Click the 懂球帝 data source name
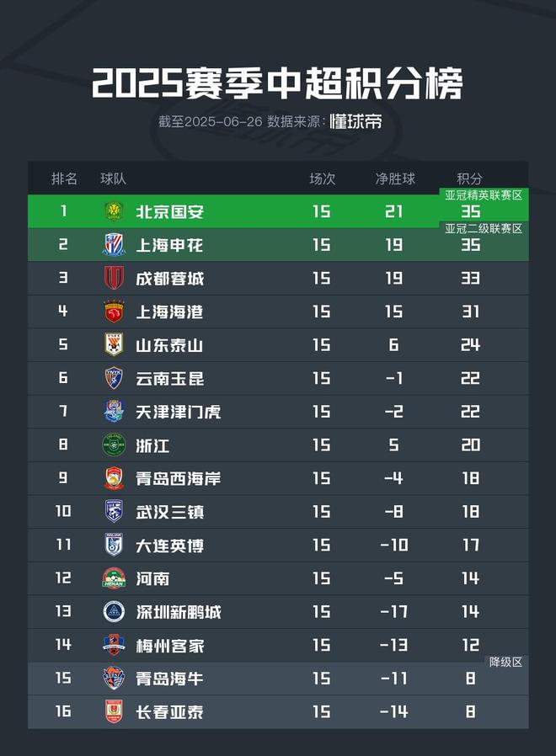The width and height of the screenshot is (556, 756). [x=356, y=121]
